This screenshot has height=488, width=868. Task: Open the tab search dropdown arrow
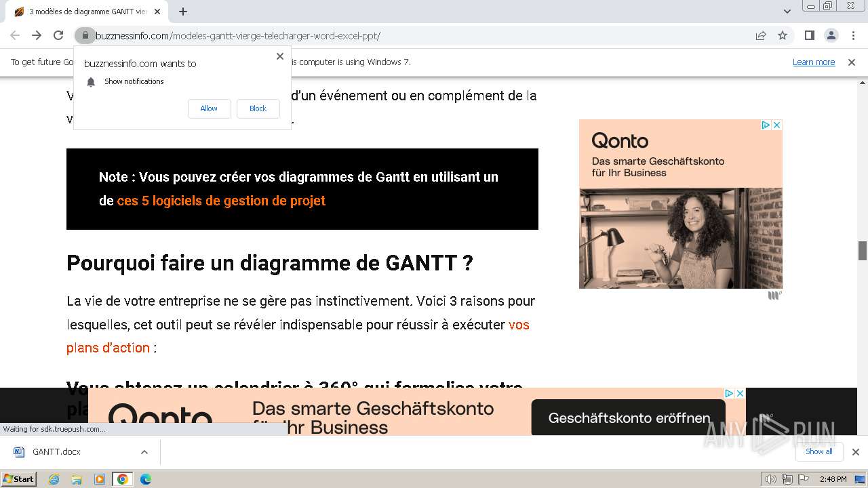787,12
